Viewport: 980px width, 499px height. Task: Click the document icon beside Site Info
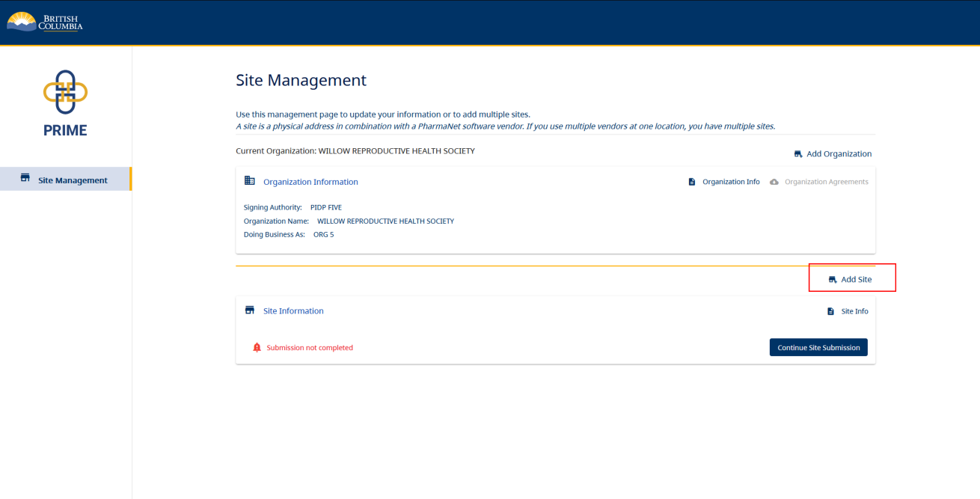tap(830, 311)
